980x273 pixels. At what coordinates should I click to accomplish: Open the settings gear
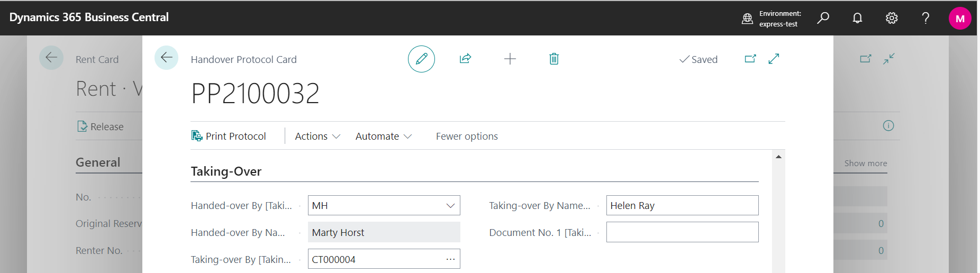(892, 18)
